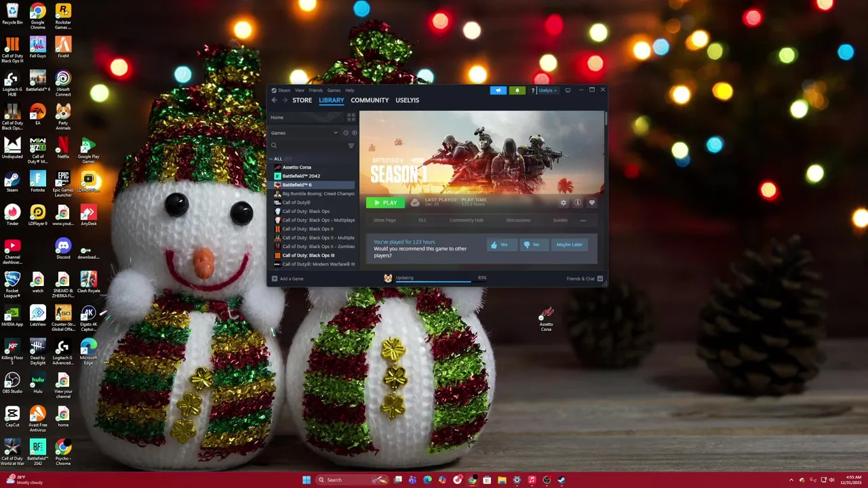
Task: Open Steam announcements megaphone button
Action: (498, 90)
